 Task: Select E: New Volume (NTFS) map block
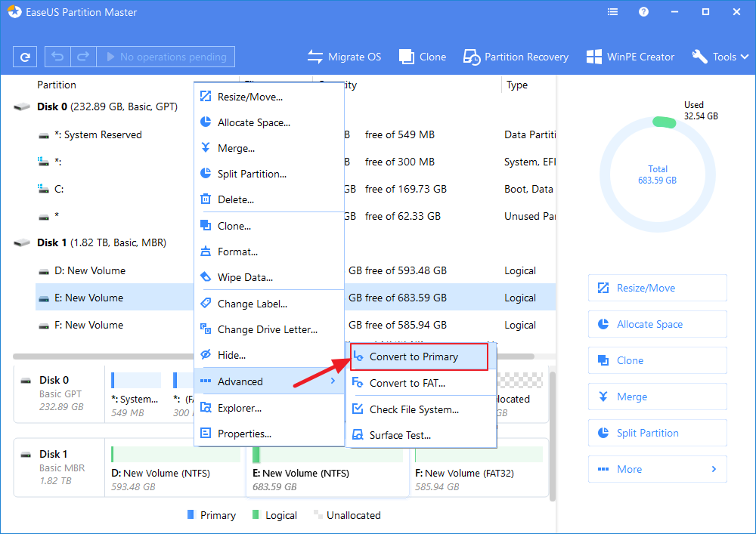327,469
